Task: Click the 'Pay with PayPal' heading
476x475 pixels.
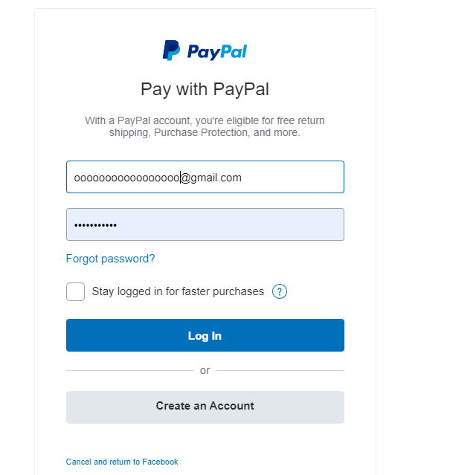Action: pyautogui.click(x=205, y=89)
